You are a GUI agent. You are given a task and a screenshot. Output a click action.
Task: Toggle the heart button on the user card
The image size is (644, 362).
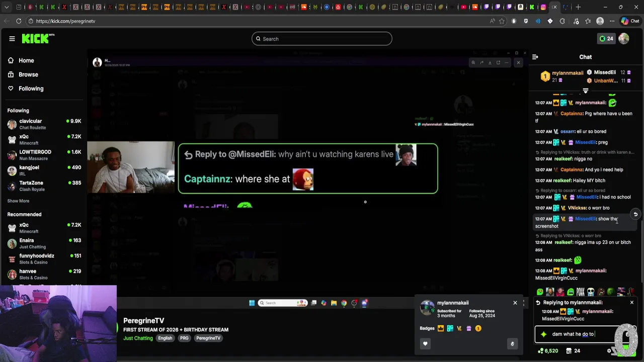pos(425,344)
